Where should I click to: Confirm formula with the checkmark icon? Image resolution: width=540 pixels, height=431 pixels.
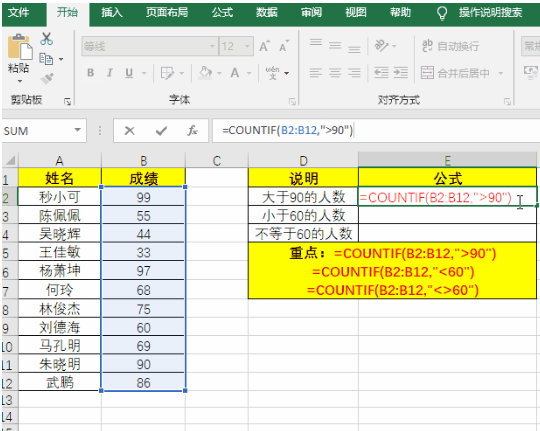pos(161,131)
